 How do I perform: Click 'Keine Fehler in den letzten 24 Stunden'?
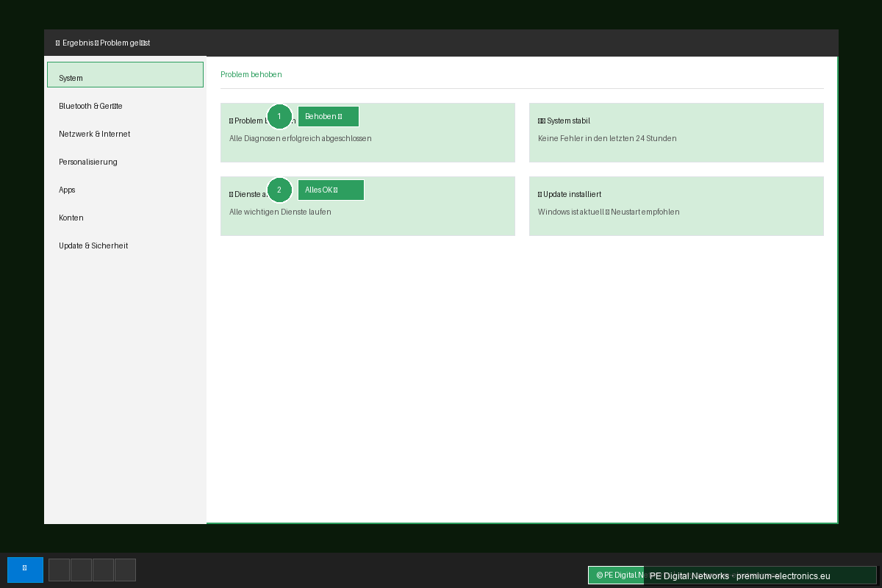pos(607,138)
